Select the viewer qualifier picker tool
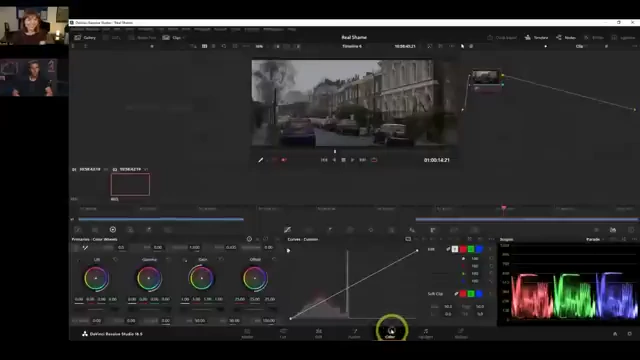 click(x=260, y=160)
